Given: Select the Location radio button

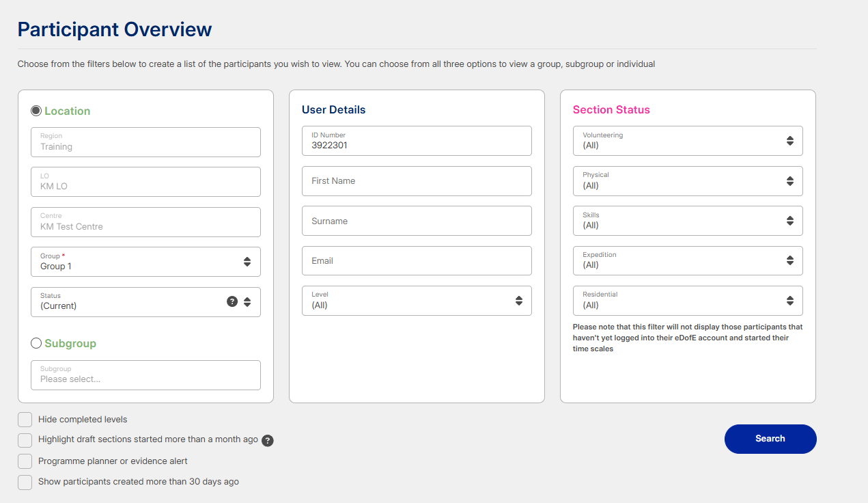Looking at the screenshot, I should pyautogui.click(x=36, y=111).
